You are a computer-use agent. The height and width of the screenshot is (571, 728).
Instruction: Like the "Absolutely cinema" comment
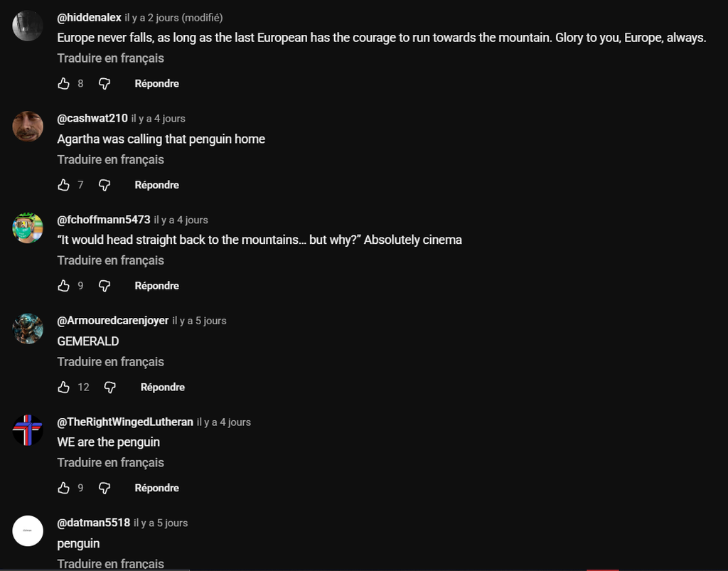pyautogui.click(x=64, y=286)
